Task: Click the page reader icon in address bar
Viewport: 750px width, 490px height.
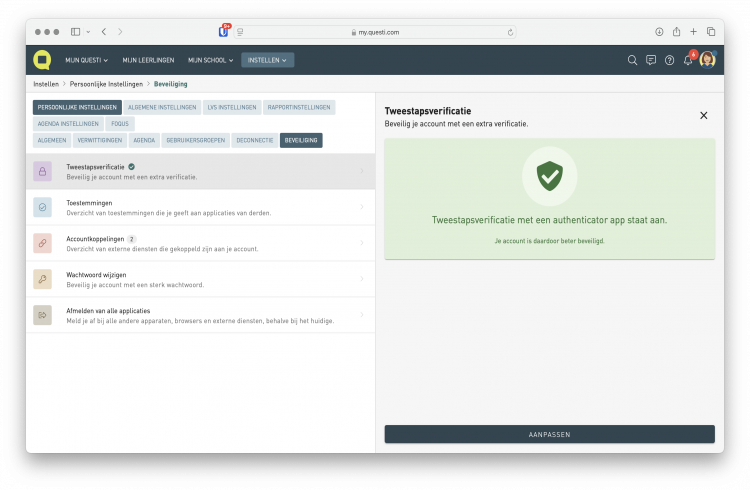Action: coord(240,32)
